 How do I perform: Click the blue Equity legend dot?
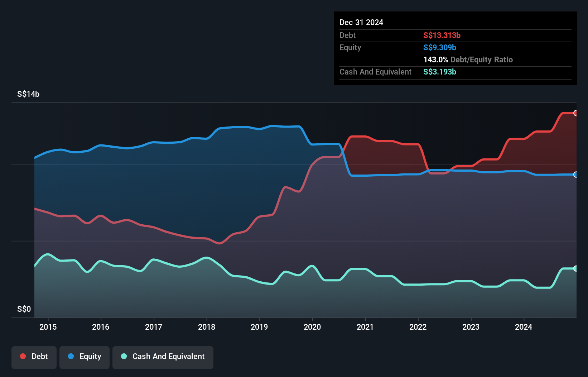[x=71, y=356]
